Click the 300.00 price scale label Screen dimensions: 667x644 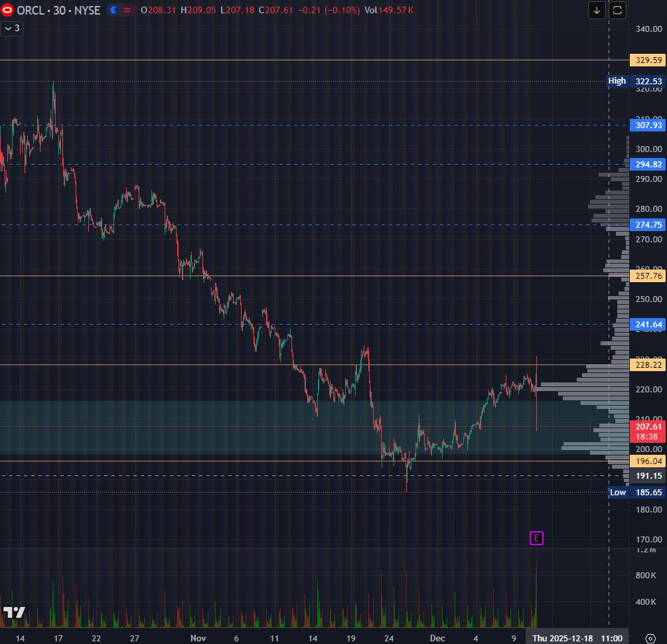(648, 149)
